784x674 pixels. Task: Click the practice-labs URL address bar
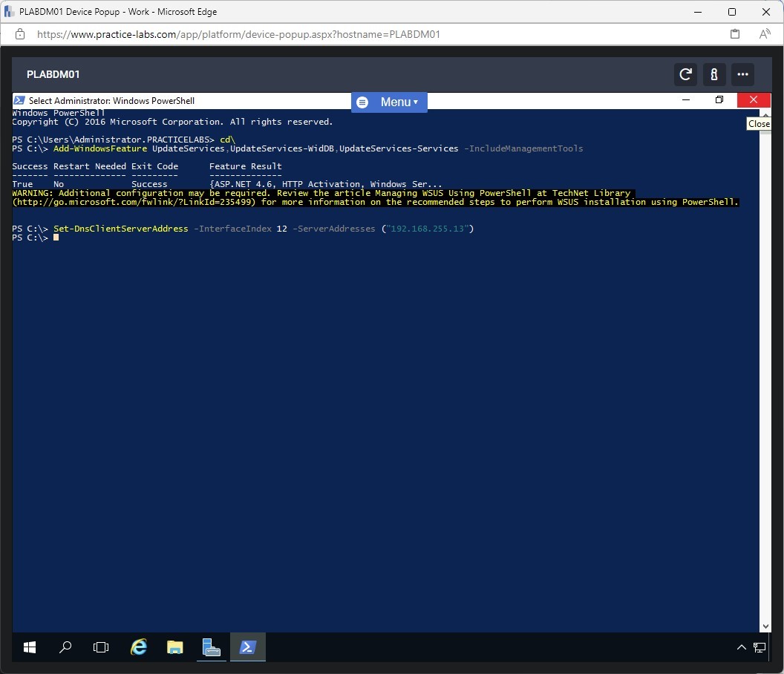coord(238,34)
